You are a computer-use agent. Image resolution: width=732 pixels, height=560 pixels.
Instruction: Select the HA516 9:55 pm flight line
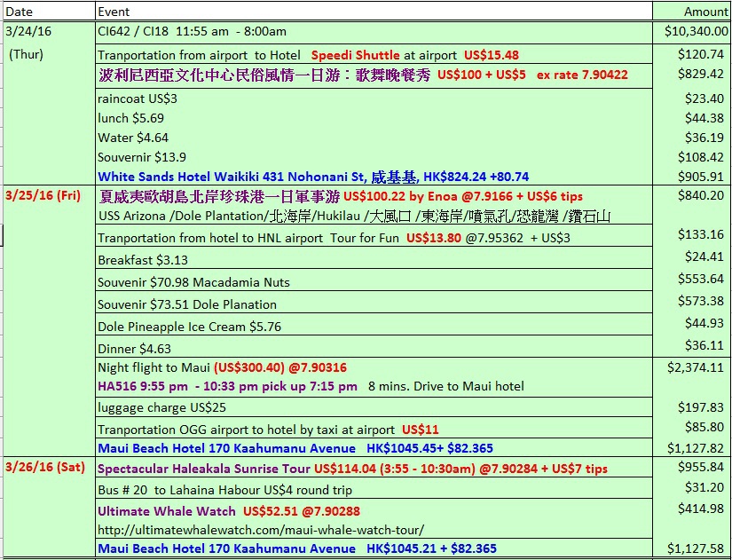[311, 387]
